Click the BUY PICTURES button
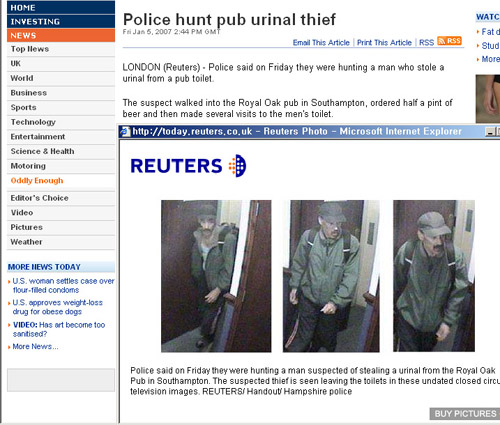Viewport: 500px width, 425px height. tap(465, 414)
